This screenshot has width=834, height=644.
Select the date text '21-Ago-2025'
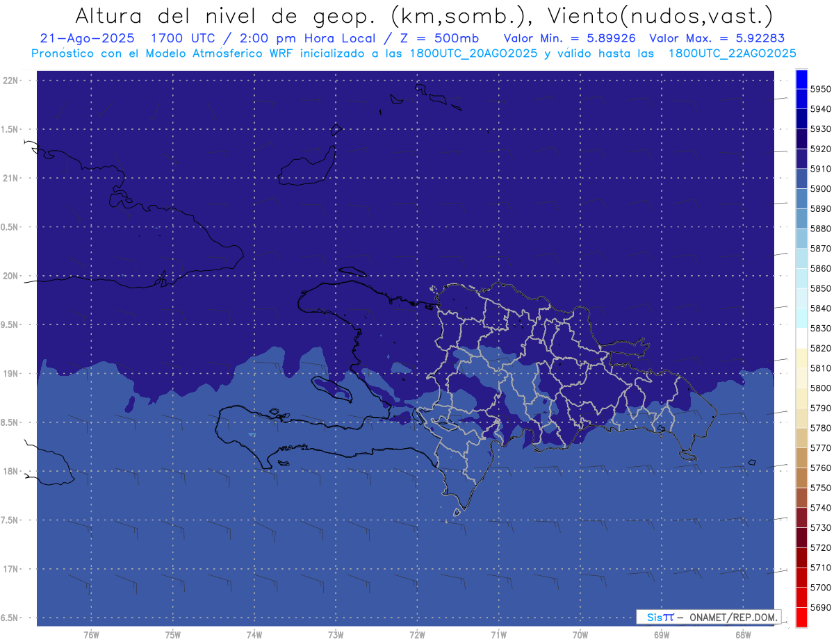(x=88, y=38)
